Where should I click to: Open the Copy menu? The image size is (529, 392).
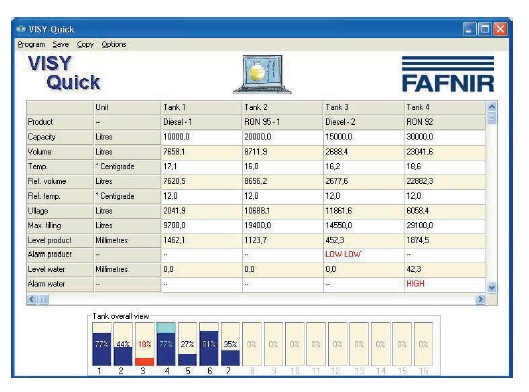85,45
